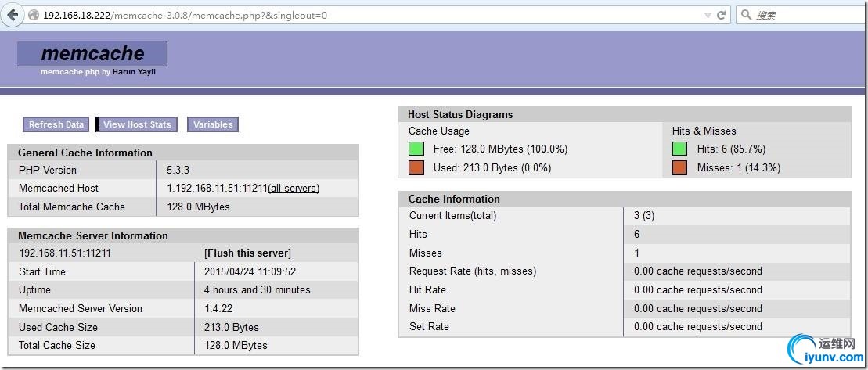Select Uptime 4 hours and 30 minutes
Image resolution: width=868 pixels, height=370 pixels.
point(257,289)
